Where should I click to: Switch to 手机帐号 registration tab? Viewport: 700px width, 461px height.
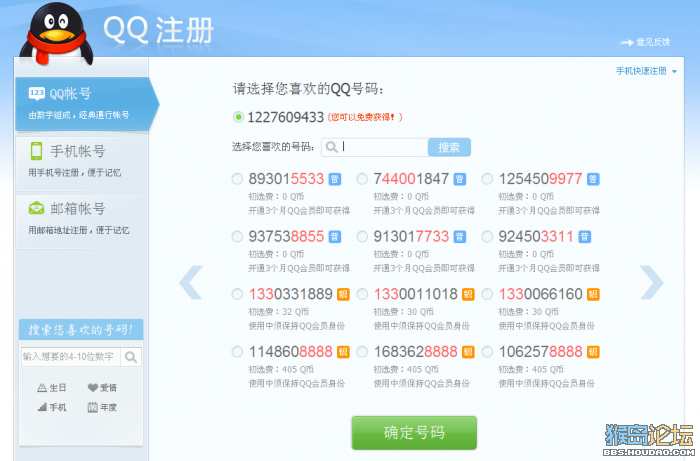(82, 162)
